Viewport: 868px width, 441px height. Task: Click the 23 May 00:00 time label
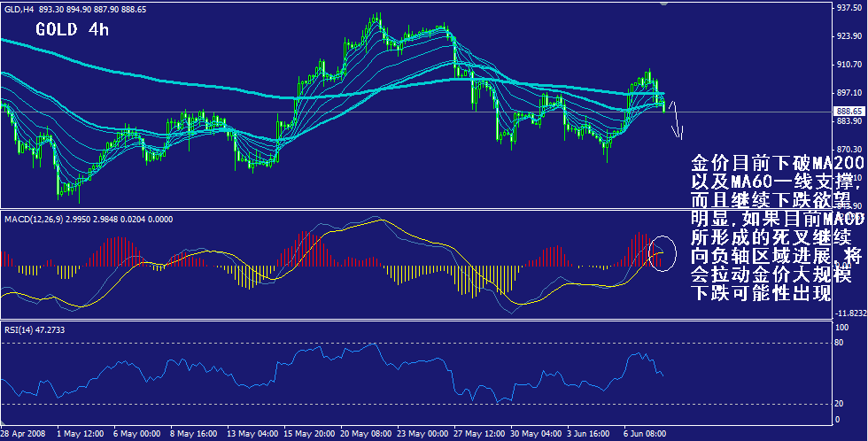pyautogui.click(x=422, y=433)
